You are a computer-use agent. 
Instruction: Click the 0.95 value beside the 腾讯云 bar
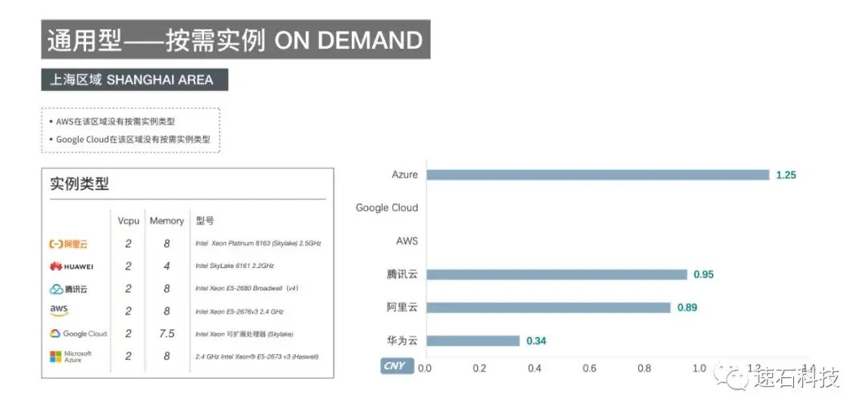point(703,274)
